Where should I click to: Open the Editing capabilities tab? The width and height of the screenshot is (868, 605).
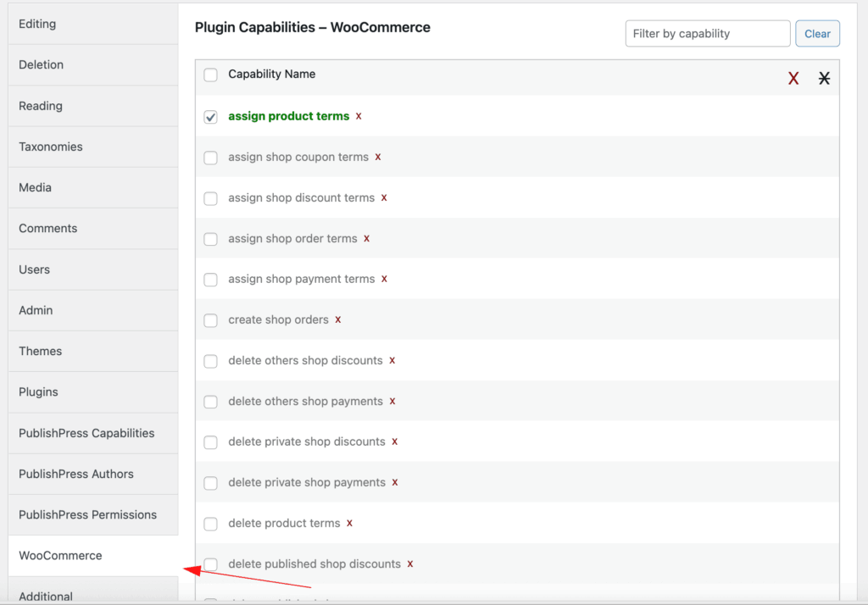coord(93,24)
